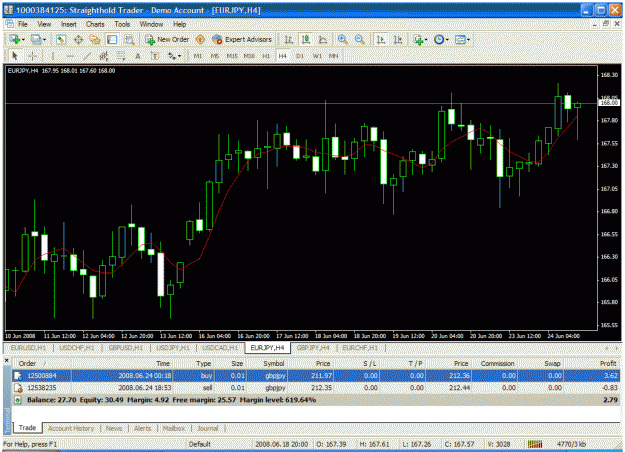Select the equidistant channel tool
625x452 pixels.
pyautogui.click(x=104, y=56)
